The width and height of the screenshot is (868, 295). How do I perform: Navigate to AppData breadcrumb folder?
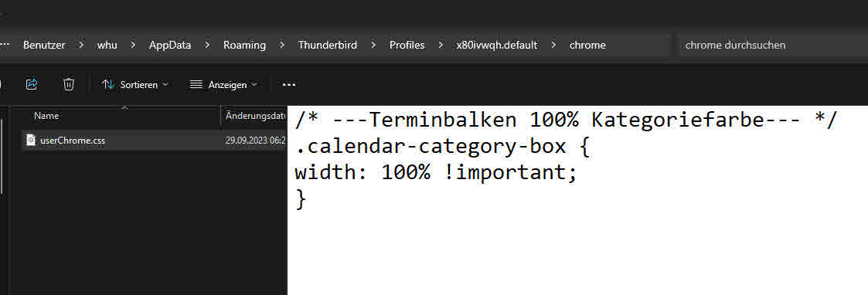170,46
